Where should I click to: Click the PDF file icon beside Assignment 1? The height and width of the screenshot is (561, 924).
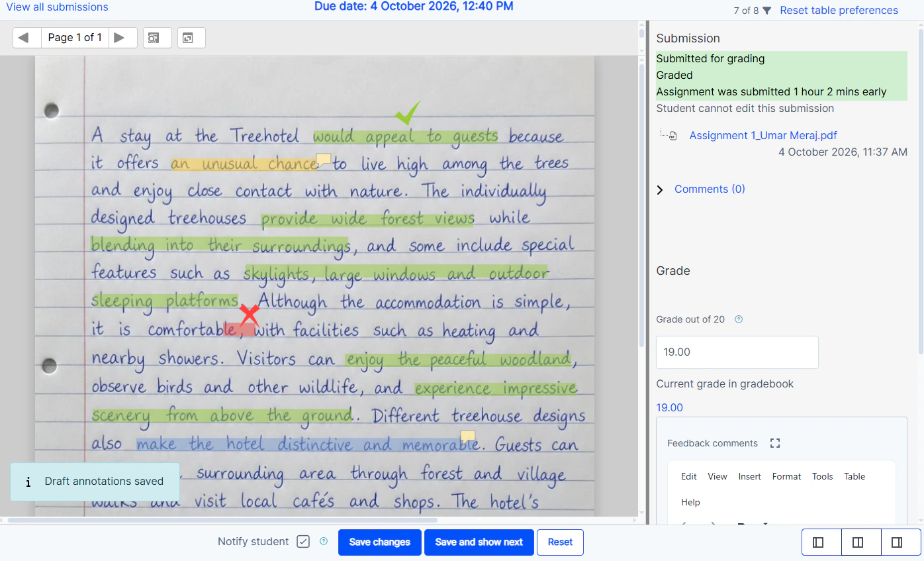pos(673,136)
